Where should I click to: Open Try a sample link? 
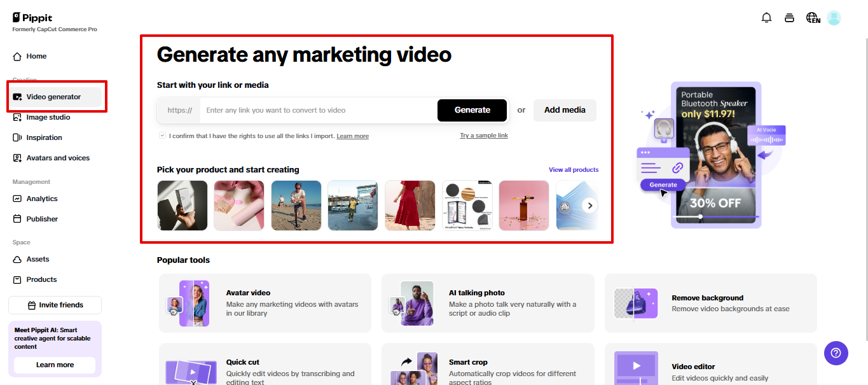tap(483, 136)
